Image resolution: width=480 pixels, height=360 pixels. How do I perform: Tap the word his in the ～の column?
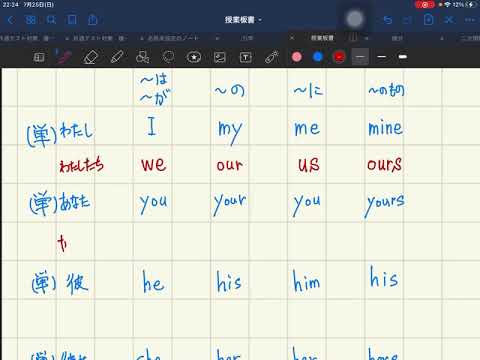[x=229, y=281]
